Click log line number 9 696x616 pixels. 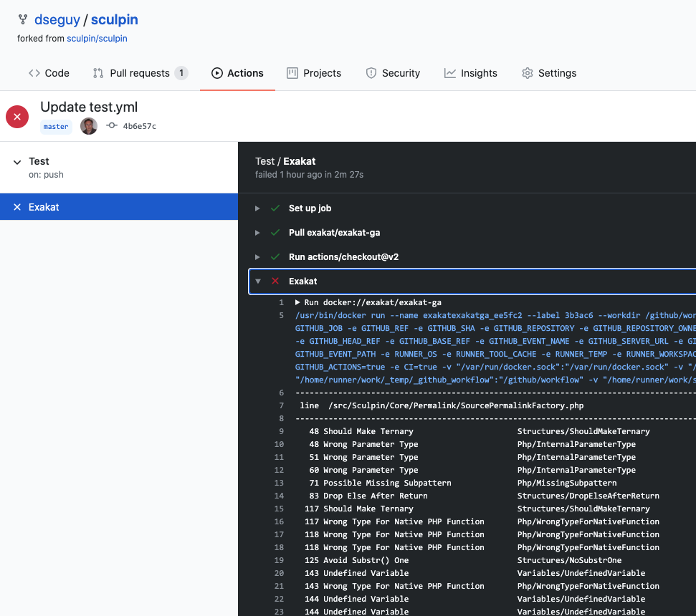(x=281, y=431)
